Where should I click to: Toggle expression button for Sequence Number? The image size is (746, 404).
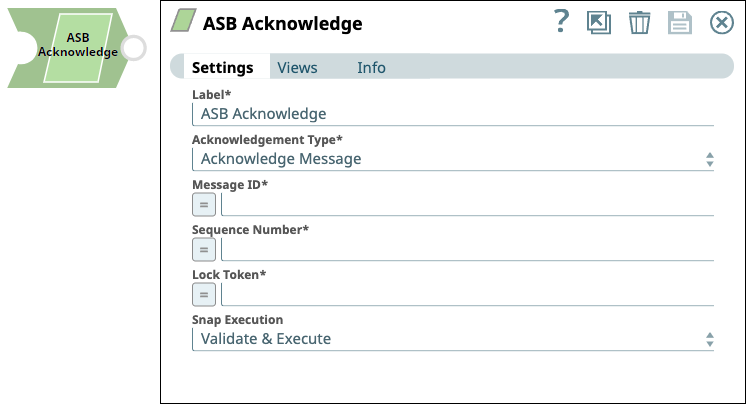click(204, 250)
